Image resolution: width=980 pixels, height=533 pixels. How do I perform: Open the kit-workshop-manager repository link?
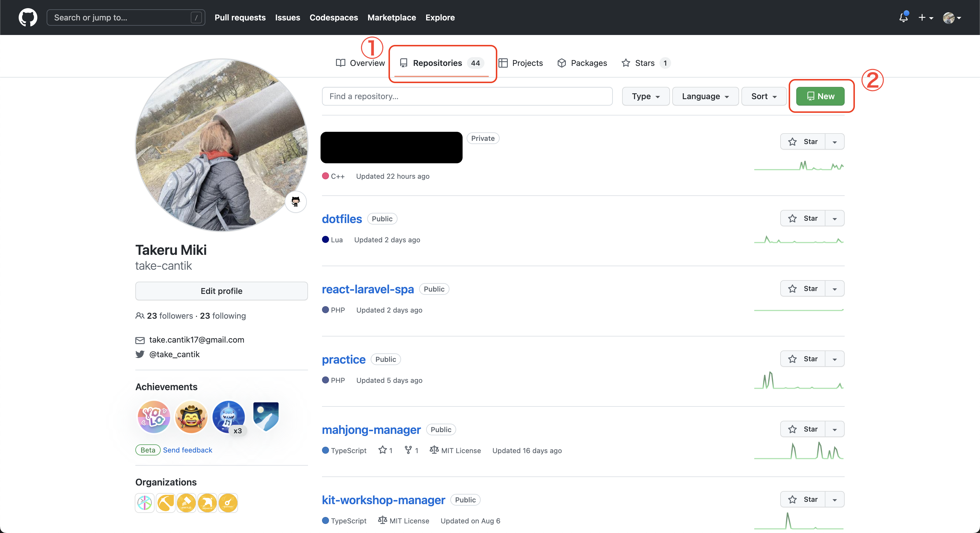[383, 500]
